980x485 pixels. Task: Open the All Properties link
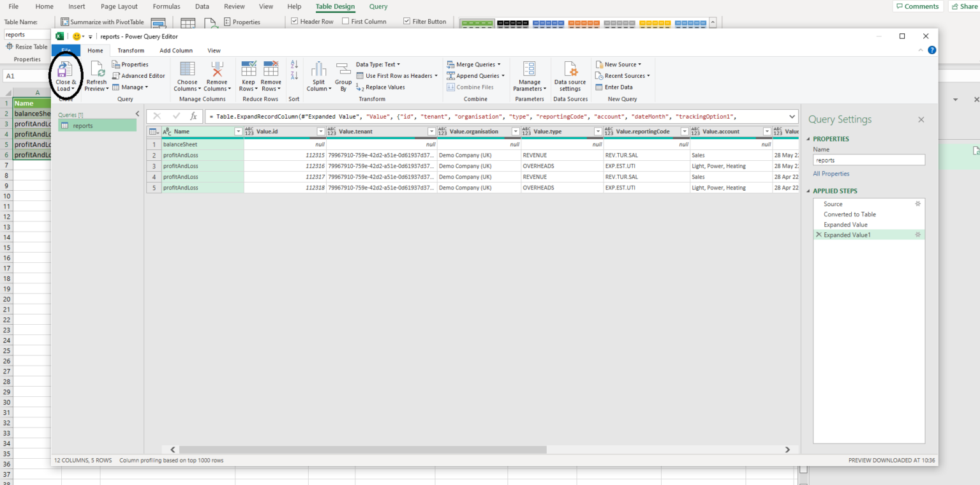831,173
